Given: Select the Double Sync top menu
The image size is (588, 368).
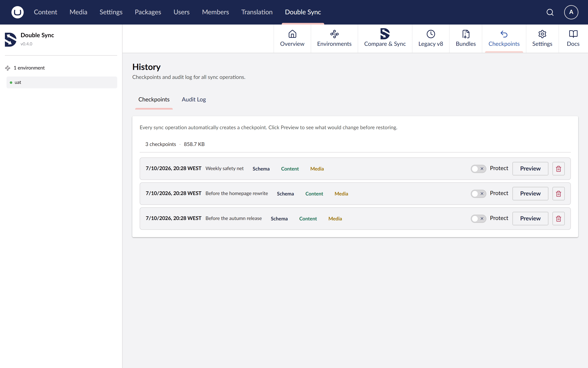Looking at the screenshot, I should (x=303, y=12).
